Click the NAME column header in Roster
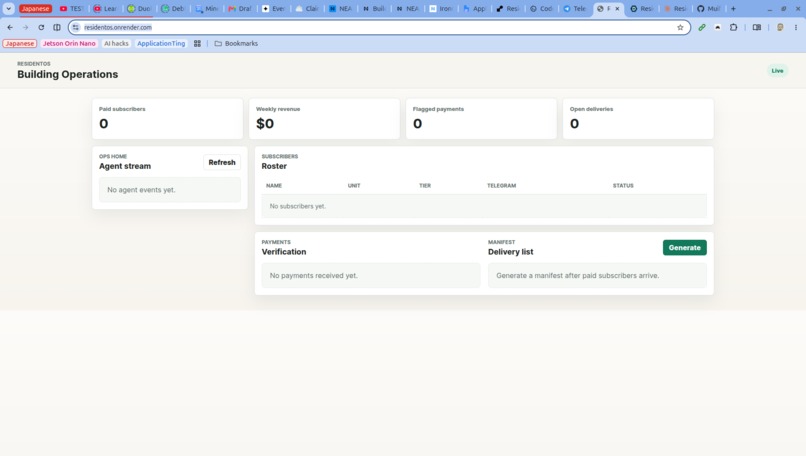 pyautogui.click(x=274, y=186)
